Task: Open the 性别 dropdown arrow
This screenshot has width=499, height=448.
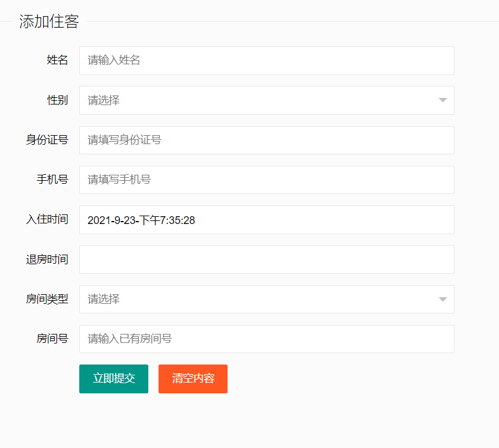Action: [443, 100]
